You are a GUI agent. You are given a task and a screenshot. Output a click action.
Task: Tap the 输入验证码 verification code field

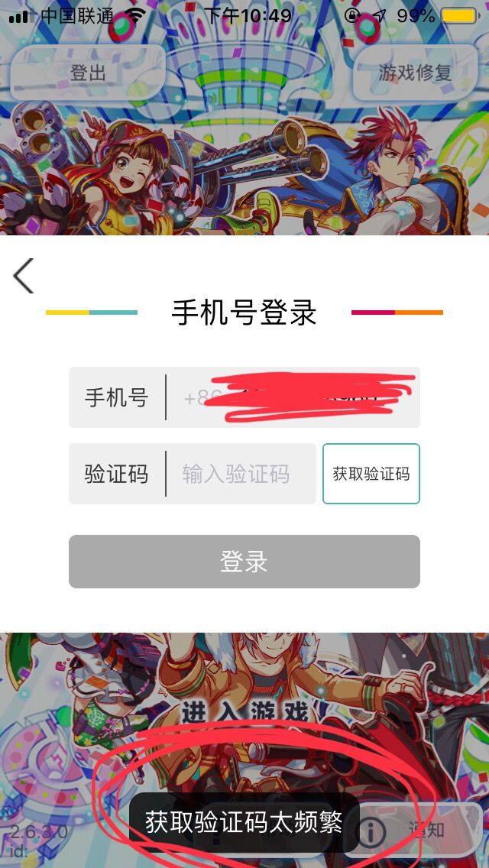pos(193,474)
